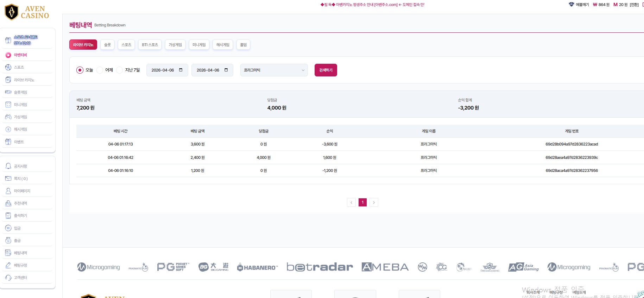Switch to the 슬롯 tab
Image resolution: width=644 pixels, height=298 pixels.
point(107,45)
